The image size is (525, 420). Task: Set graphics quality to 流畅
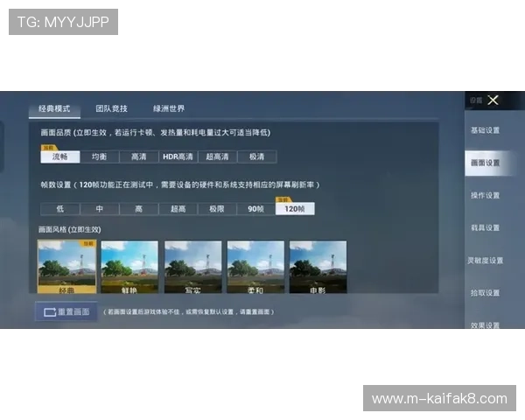pos(60,157)
